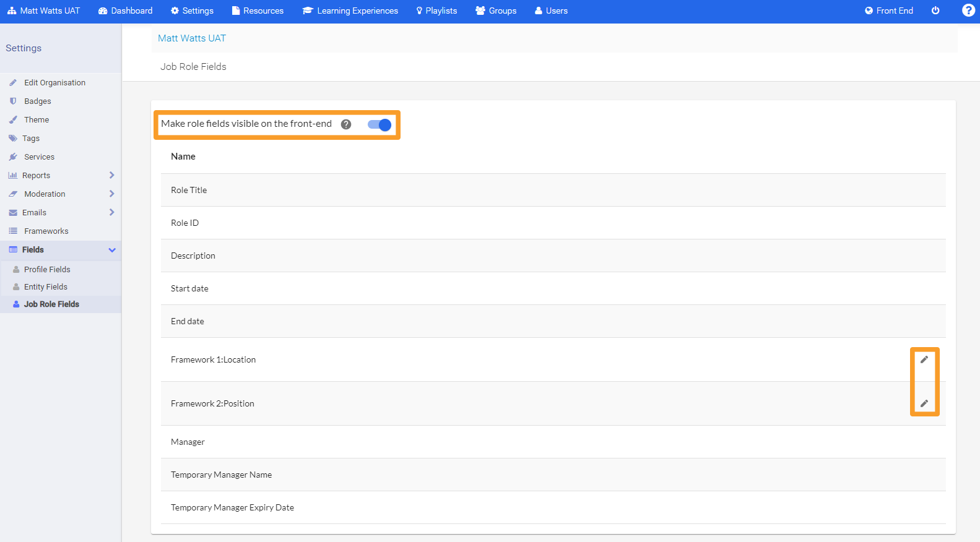Click the pencil icon beside Edit Organisation
The width and height of the screenshot is (980, 542).
[13, 82]
